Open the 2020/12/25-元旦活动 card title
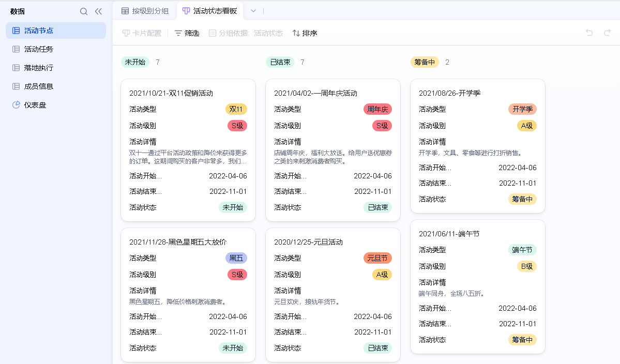Image resolution: width=620 pixels, height=364 pixels. coord(308,242)
